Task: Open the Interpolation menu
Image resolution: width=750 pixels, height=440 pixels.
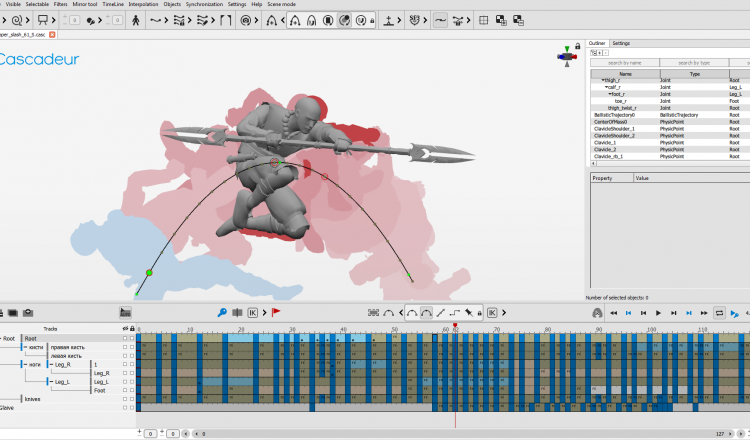Action: [x=144, y=4]
